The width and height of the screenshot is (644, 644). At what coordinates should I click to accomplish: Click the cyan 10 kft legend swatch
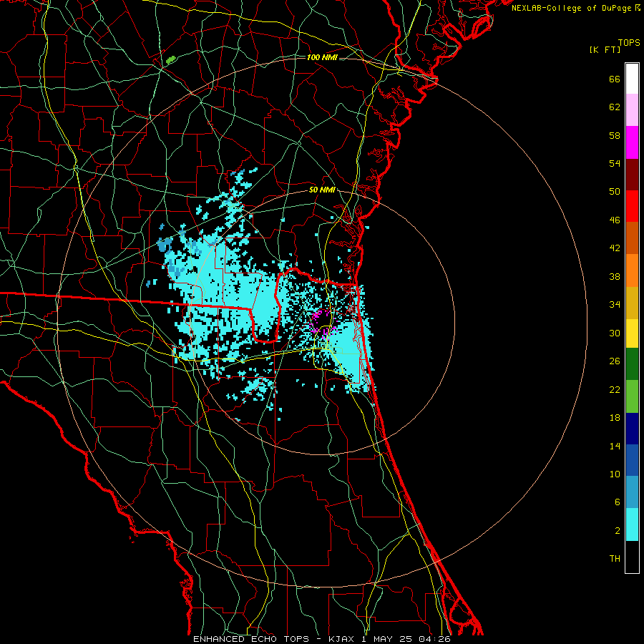[x=632, y=525]
